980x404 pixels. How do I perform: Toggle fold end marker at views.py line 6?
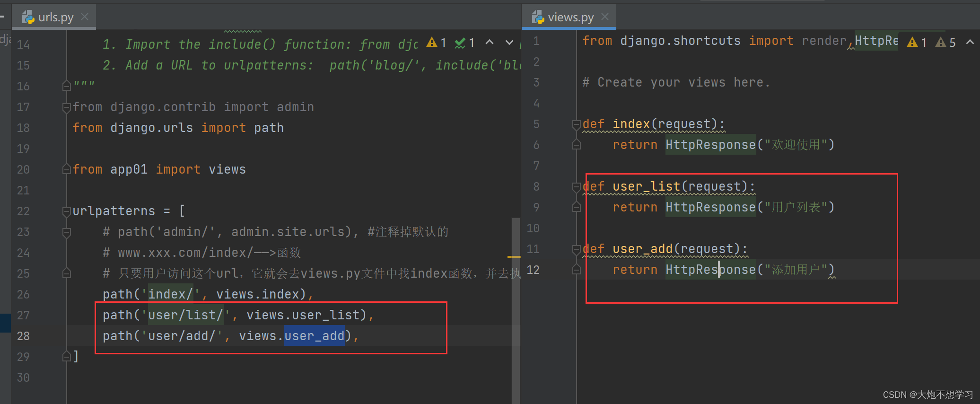(x=576, y=145)
